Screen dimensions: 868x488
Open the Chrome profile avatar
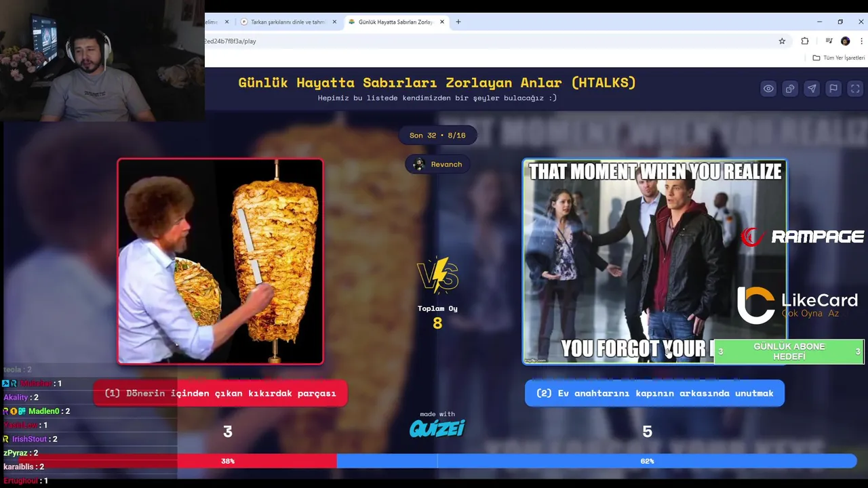coord(845,41)
